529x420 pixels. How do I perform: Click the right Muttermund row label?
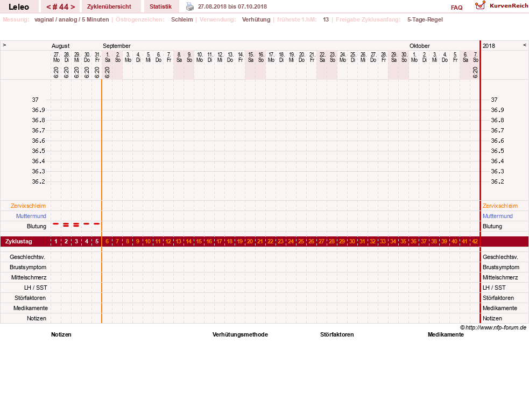click(498, 216)
